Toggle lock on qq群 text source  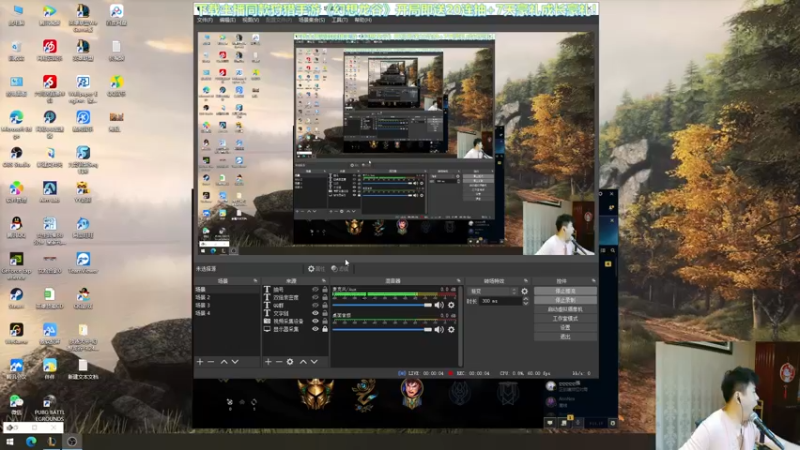325,305
